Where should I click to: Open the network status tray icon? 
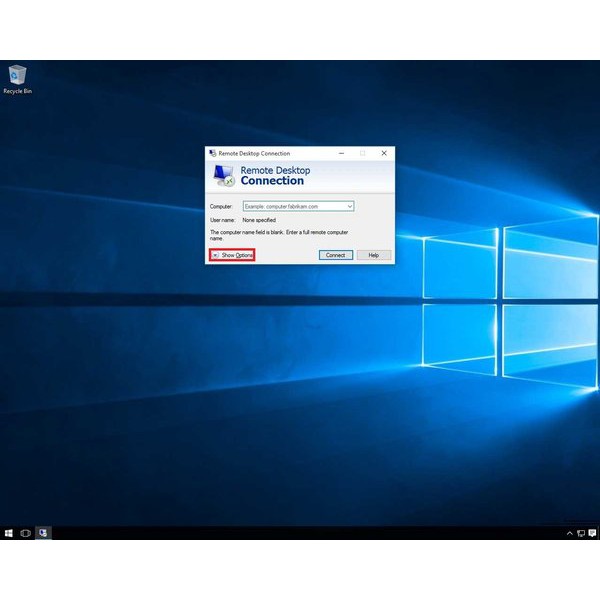click(580, 533)
